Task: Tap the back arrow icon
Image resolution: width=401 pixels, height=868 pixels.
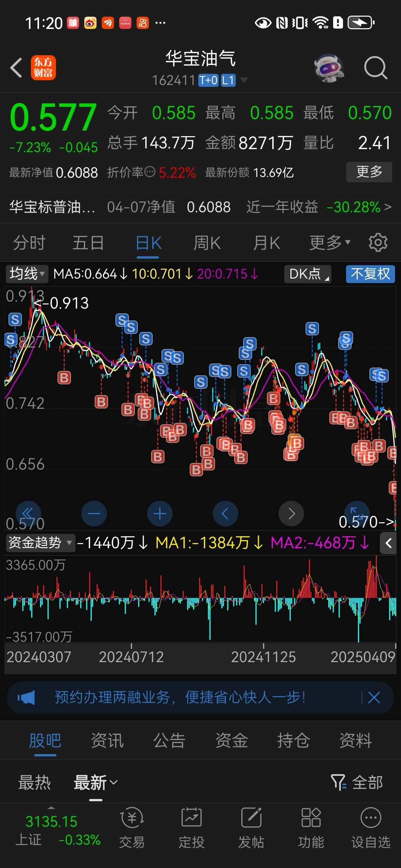Action: [x=16, y=68]
